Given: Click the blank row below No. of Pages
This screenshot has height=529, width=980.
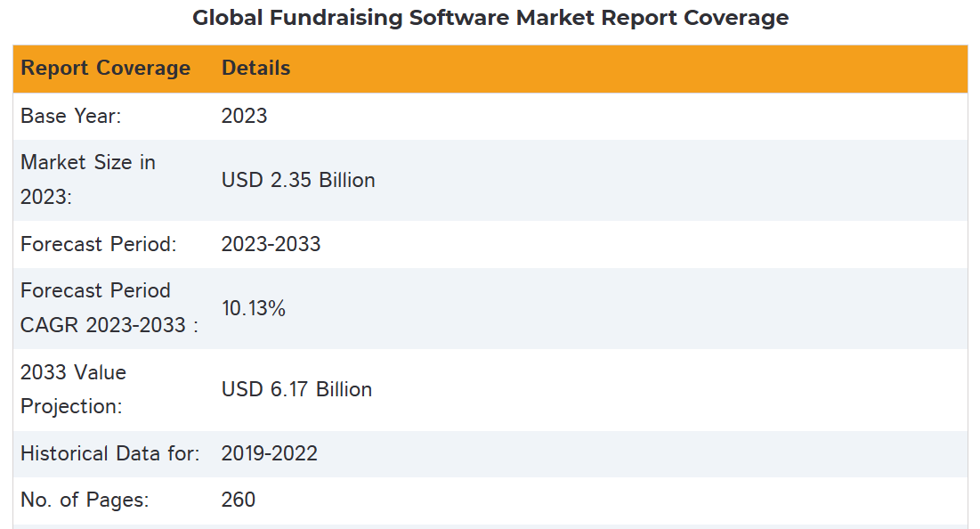Looking at the screenshot, I should click(490, 526).
